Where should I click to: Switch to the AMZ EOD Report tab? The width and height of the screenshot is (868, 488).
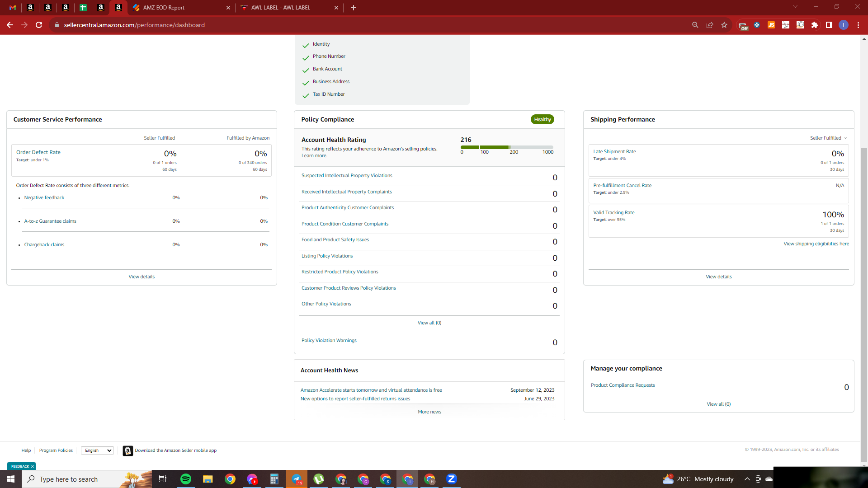pyautogui.click(x=181, y=8)
